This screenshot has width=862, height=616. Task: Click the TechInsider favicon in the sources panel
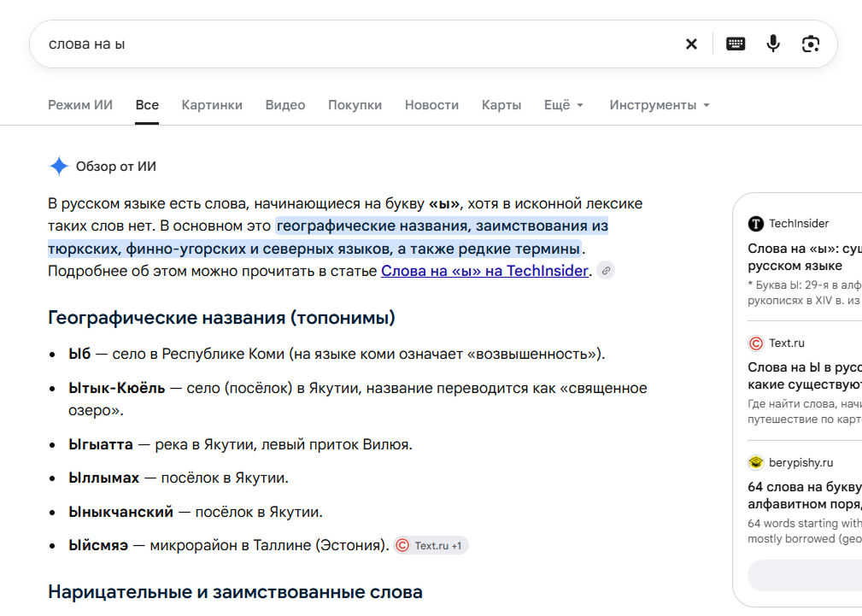click(x=756, y=223)
